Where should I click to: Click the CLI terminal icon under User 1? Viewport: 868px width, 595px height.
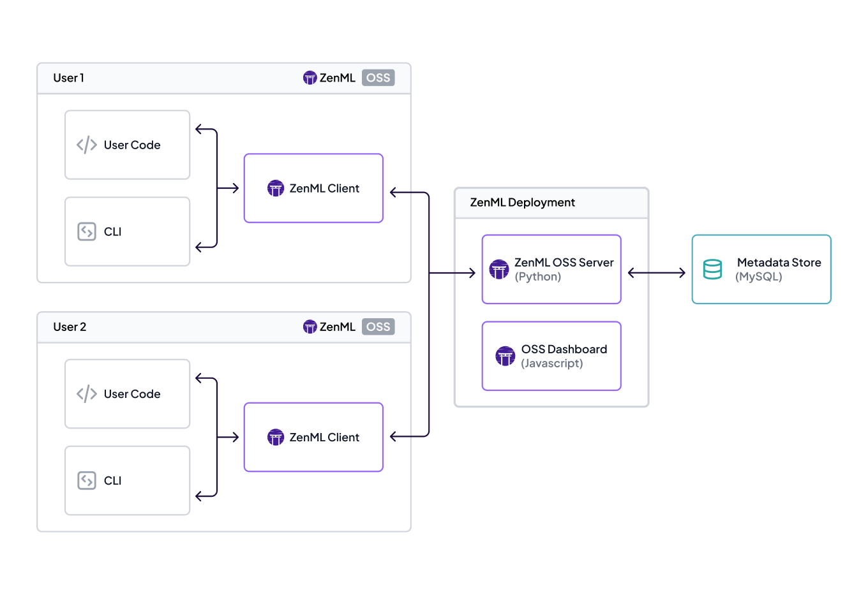click(x=87, y=231)
